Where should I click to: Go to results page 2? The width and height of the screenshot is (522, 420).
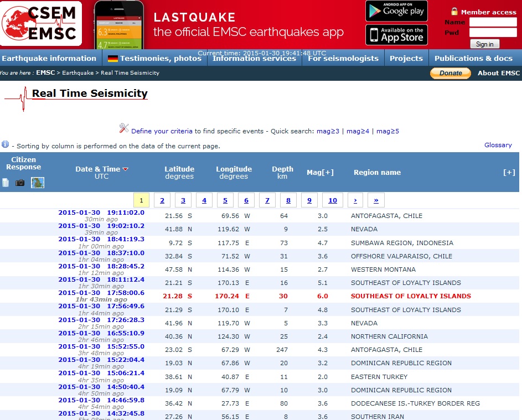162,200
